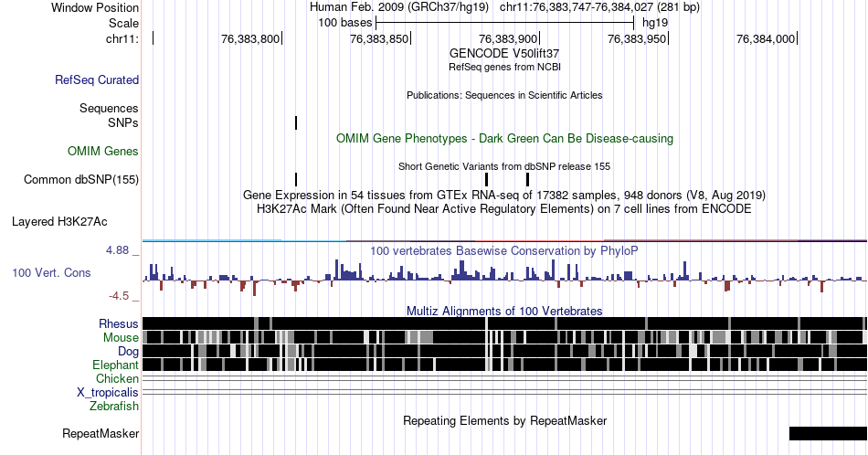Open the OMIM Genes track label
This screenshot has height=455, width=868.
pos(103,151)
